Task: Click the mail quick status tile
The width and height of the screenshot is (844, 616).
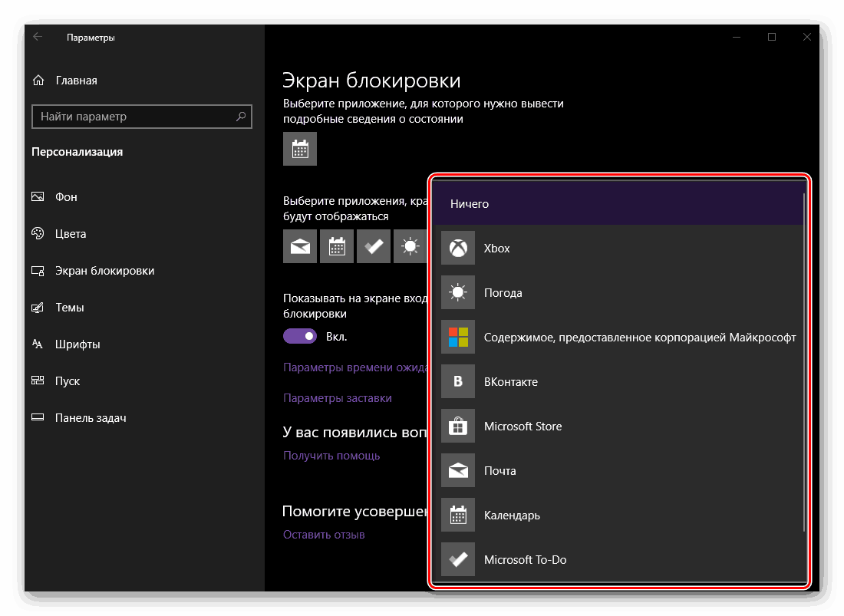Action: coord(300,246)
